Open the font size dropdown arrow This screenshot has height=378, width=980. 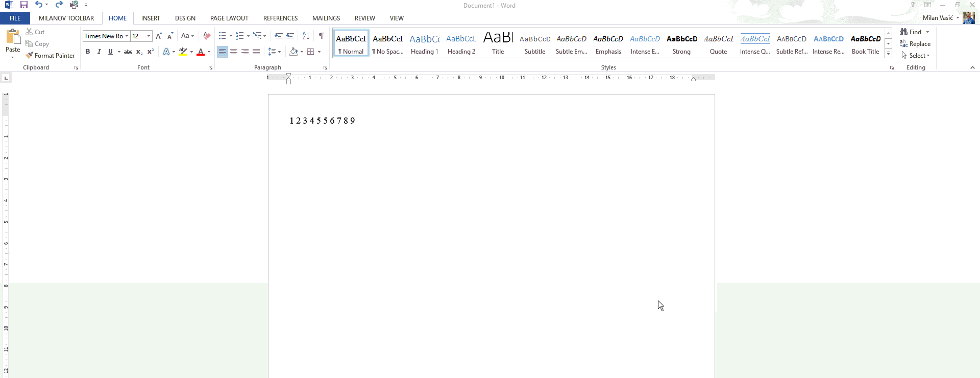coord(149,36)
